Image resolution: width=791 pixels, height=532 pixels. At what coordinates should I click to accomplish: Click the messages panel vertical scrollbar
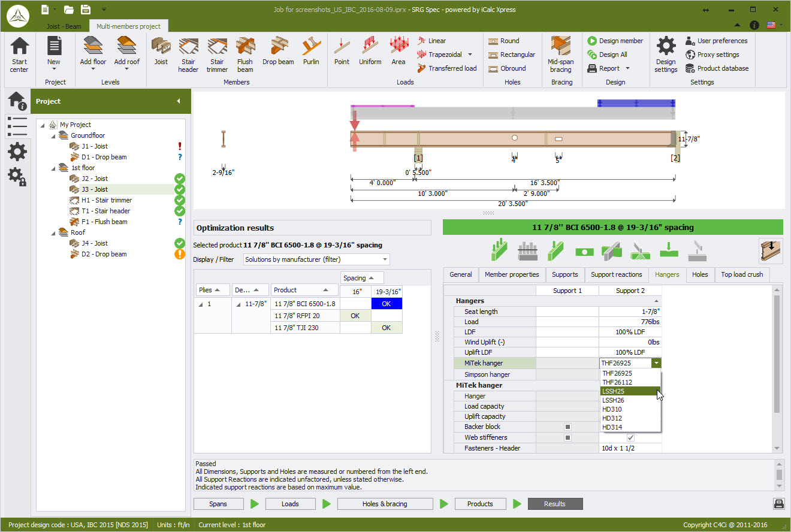(x=779, y=475)
